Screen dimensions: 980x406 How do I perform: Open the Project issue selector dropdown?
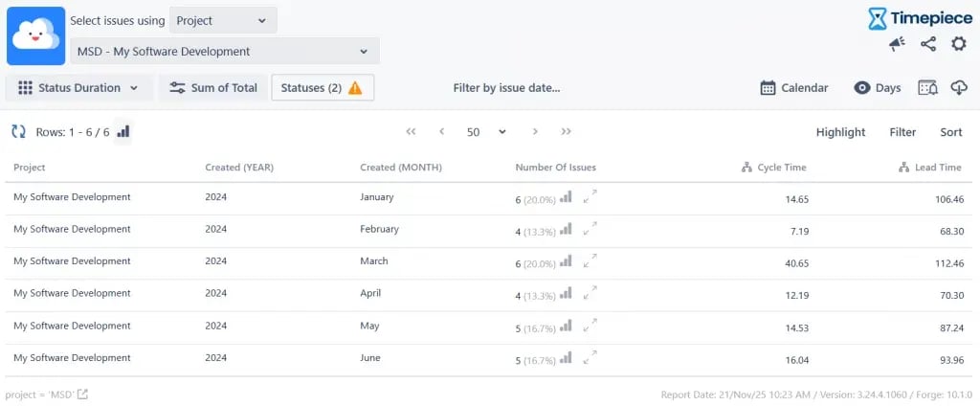pyautogui.click(x=222, y=20)
